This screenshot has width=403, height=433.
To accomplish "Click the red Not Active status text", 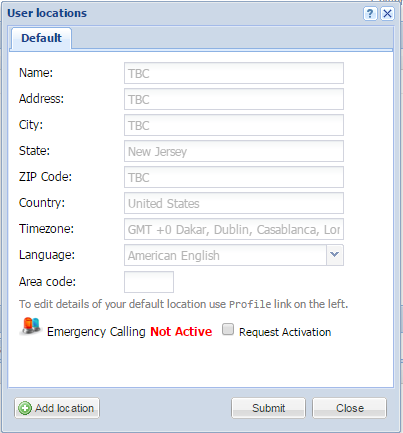I will (x=181, y=332).
